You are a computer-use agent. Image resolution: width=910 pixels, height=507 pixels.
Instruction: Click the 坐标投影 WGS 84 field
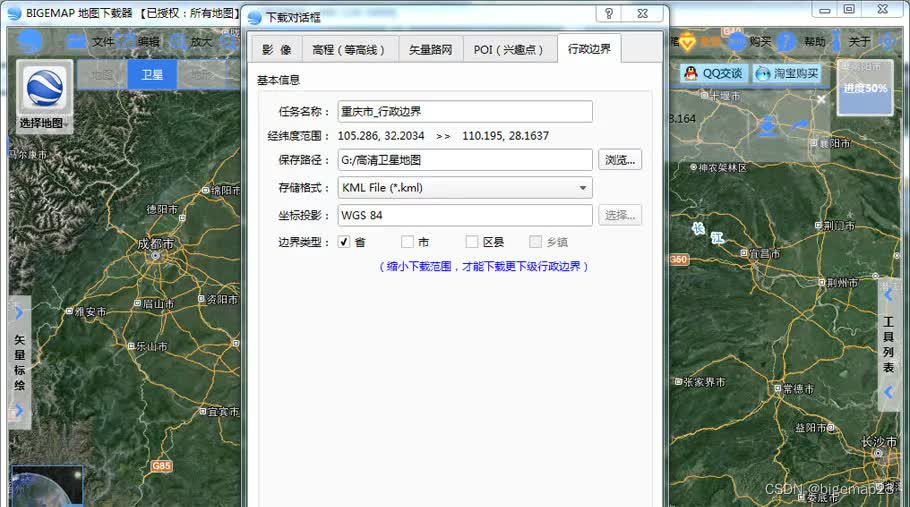(465, 215)
